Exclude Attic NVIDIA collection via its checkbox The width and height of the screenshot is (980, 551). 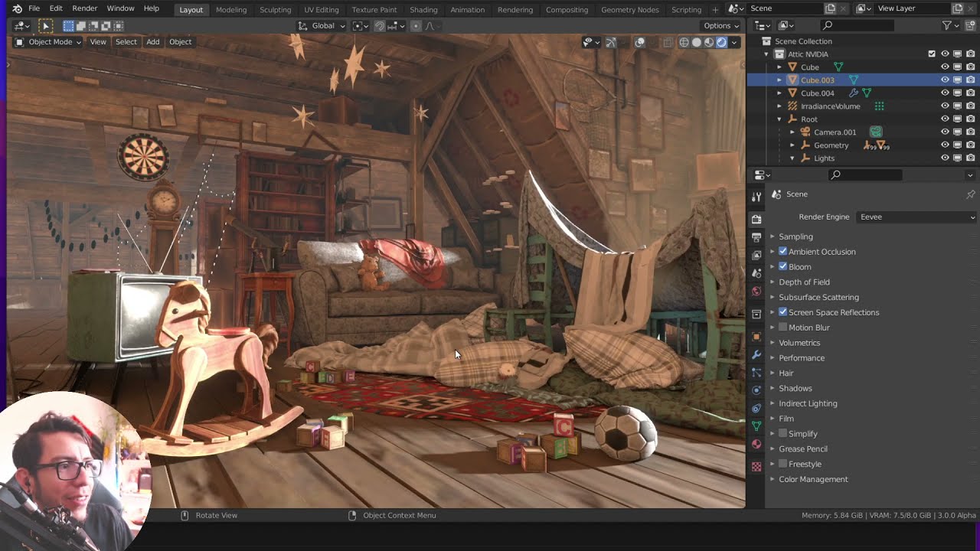932,54
